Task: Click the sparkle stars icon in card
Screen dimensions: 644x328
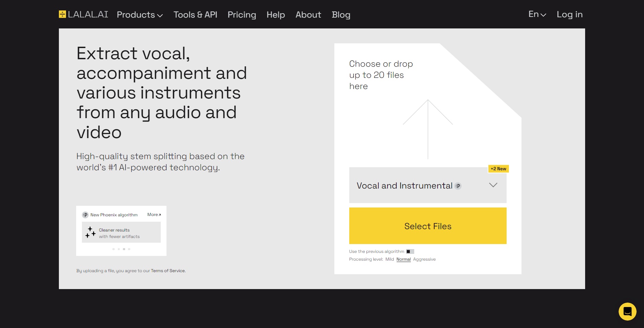Action: pyautogui.click(x=90, y=233)
